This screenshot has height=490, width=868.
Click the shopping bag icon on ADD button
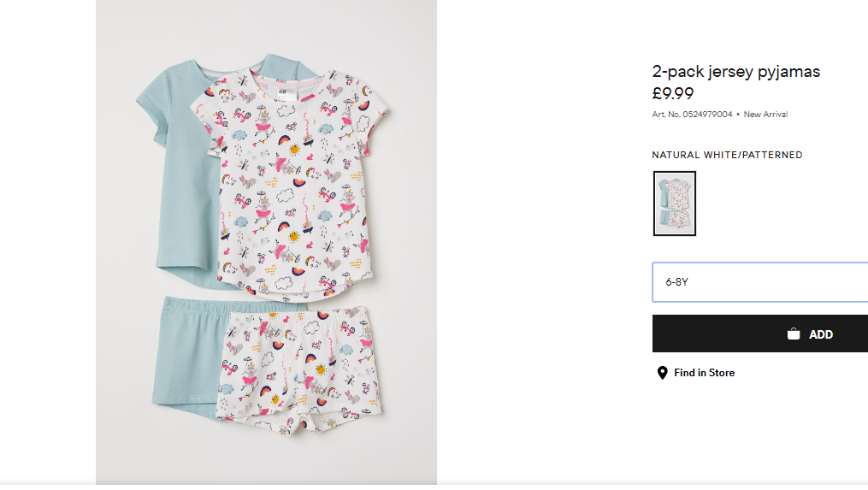point(794,334)
